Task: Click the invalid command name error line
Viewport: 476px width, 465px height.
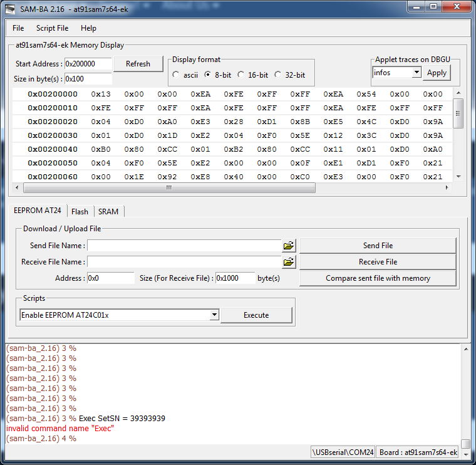Action: 60,428
